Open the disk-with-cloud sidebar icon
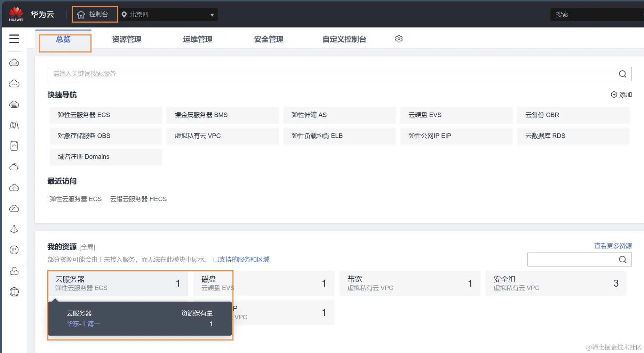The image size is (644, 353). [14, 146]
